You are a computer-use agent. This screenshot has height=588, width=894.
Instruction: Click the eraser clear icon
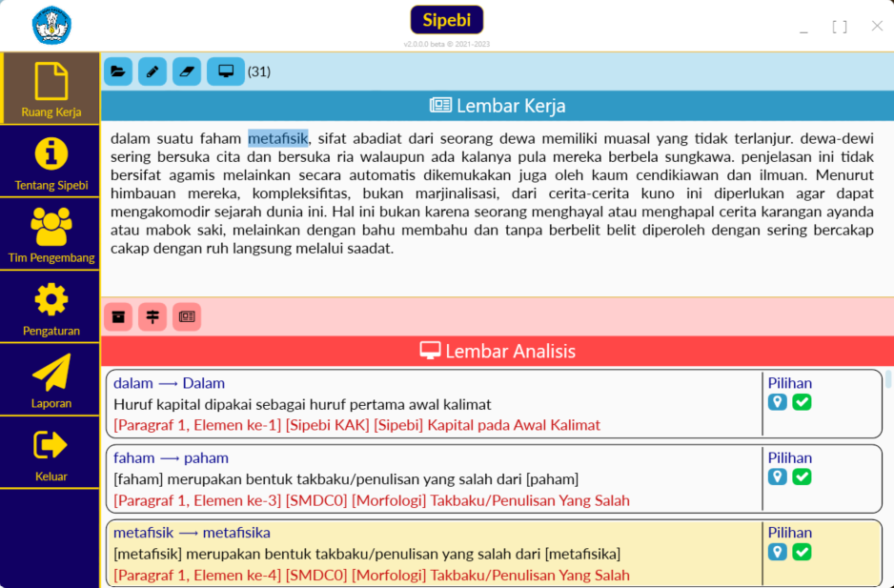(187, 71)
